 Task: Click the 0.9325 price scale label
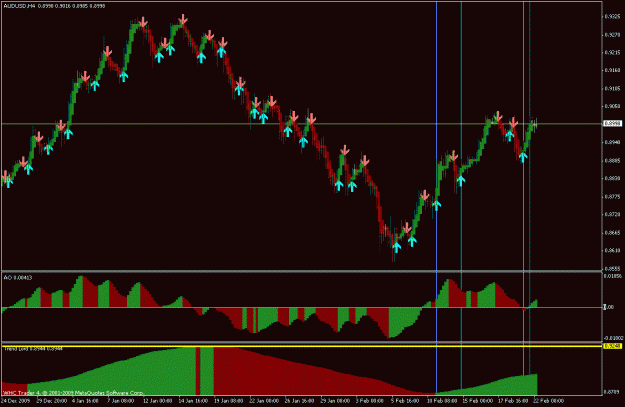(x=612, y=16)
